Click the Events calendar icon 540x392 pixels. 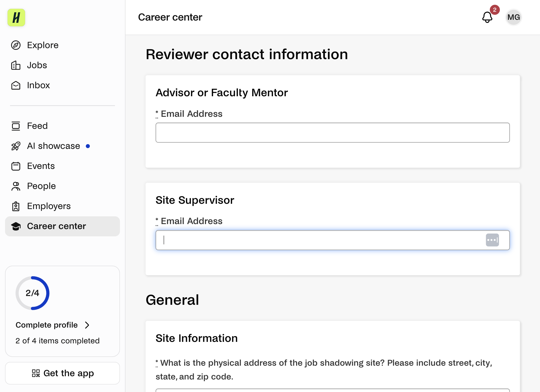click(x=16, y=166)
